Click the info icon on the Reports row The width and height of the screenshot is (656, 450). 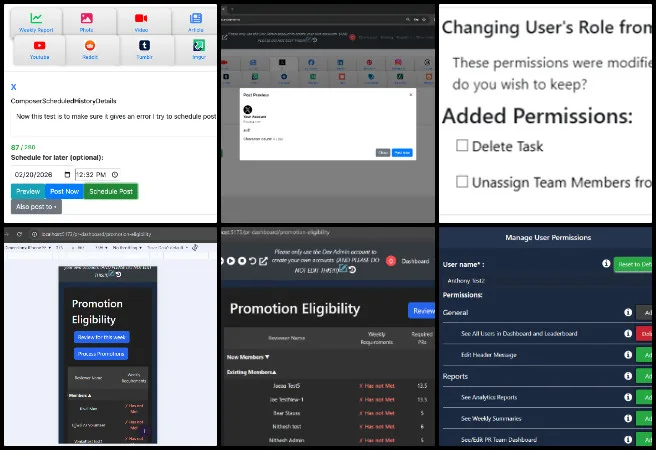pos(628,376)
